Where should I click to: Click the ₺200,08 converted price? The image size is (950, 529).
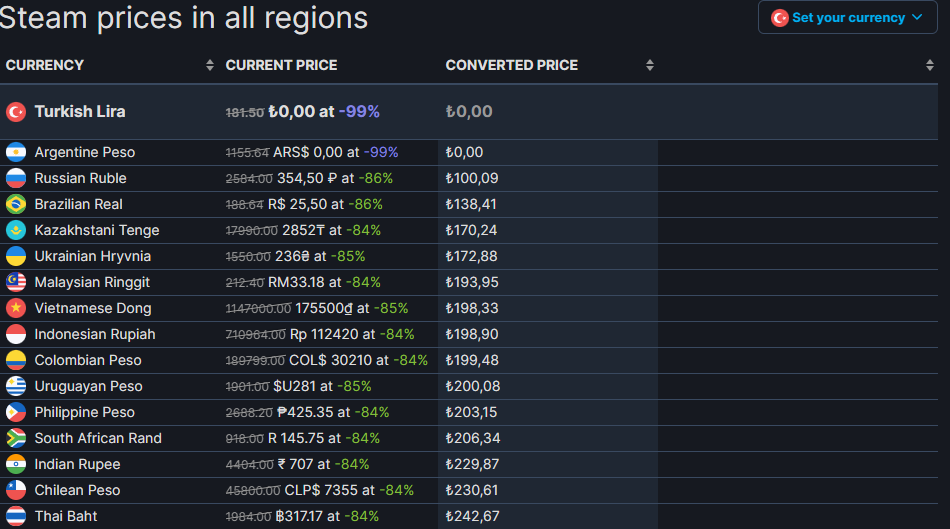click(473, 387)
